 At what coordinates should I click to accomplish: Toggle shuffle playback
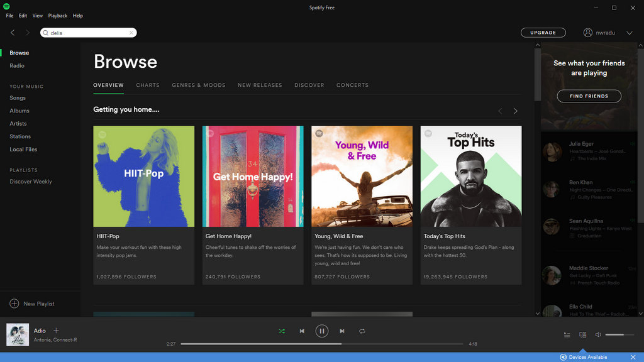pos(282,331)
